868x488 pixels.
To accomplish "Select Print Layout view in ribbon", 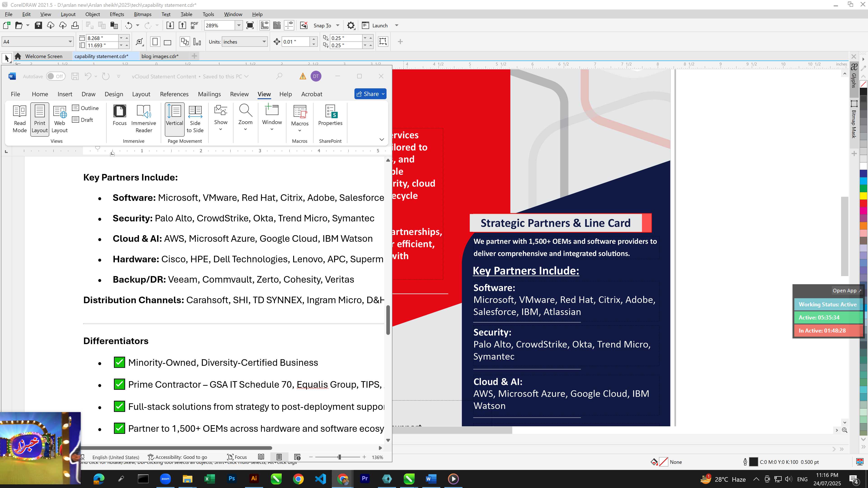I will pos(39,119).
